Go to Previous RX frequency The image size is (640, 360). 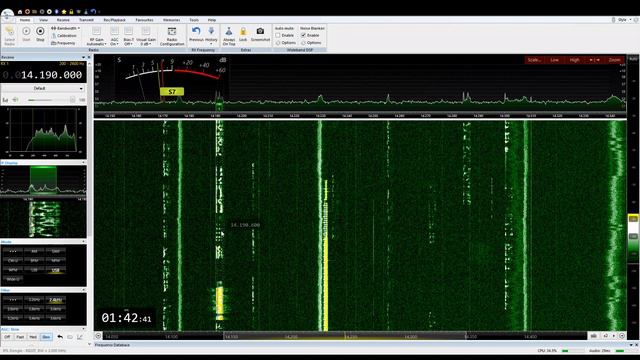coord(196,34)
